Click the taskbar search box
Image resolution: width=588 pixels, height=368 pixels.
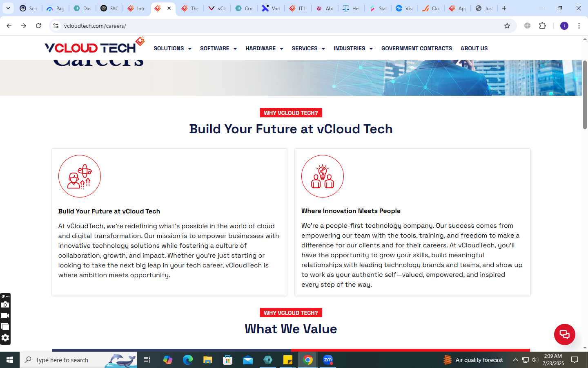(x=78, y=360)
